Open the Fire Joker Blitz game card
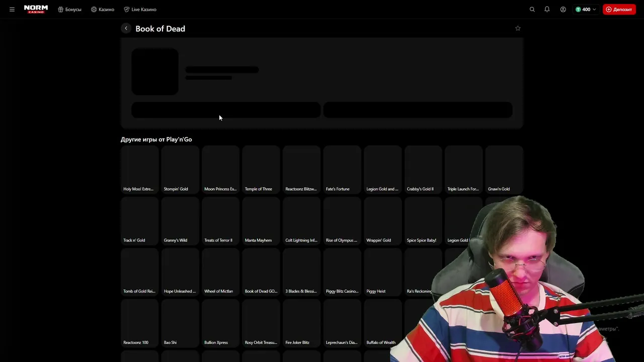The image size is (644, 362). (x=301, y=323)
